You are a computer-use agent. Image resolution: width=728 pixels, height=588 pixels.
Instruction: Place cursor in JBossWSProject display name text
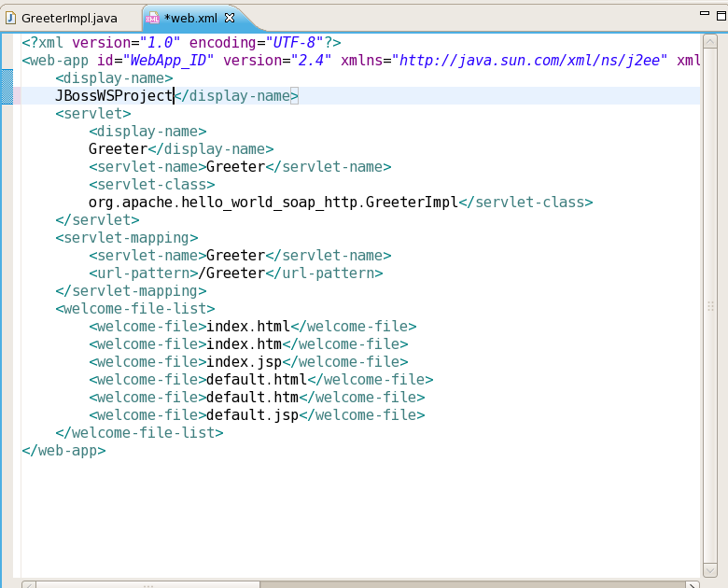click(114, 96)
